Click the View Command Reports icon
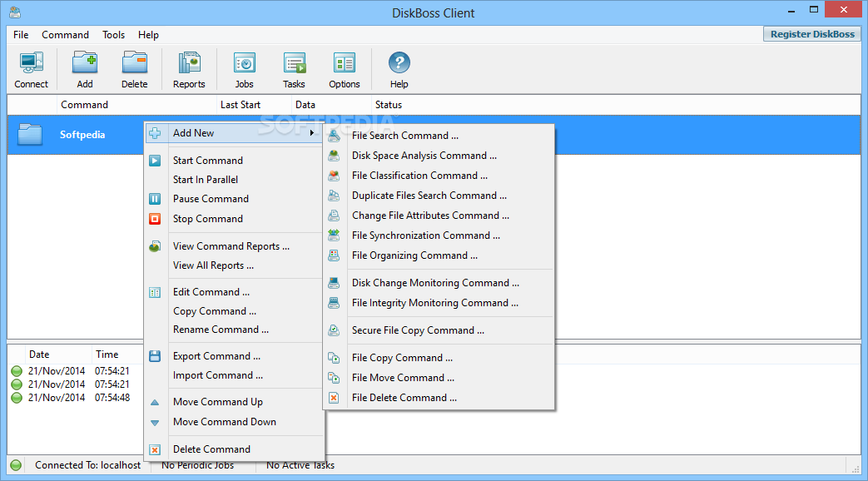Image resolution: width=868 pixels, height=481 pixels. pyautogui.click(x=155, y=246)
